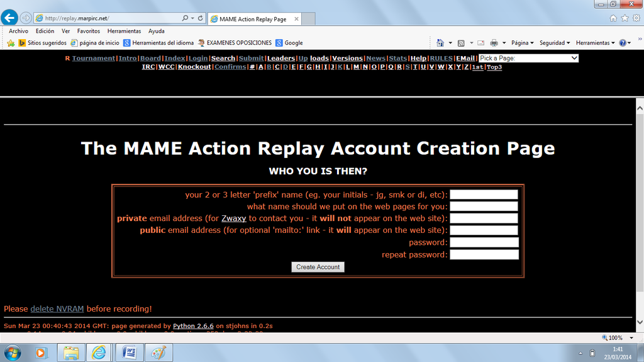The height and width of the screenshot is (362, 644).
Task: Follow the Tournament link
Action: pos(94,58)
